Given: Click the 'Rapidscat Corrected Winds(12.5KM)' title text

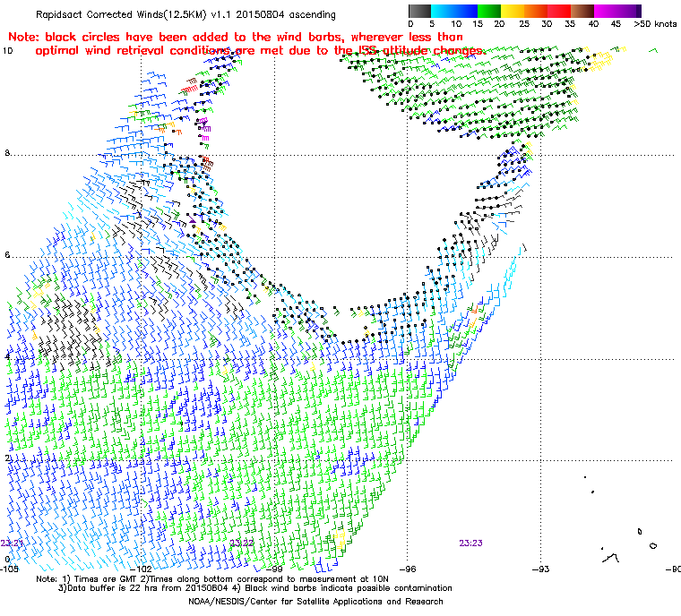Looking at the screenshot, I should pyautogui.click(x=121, y=14).
